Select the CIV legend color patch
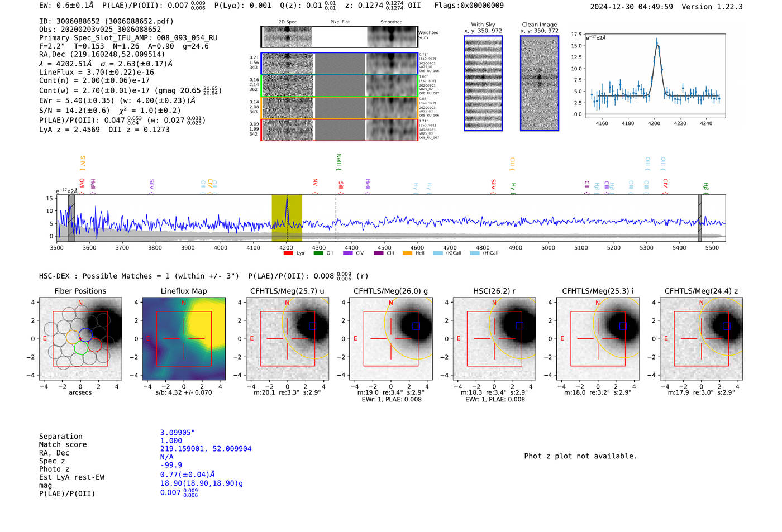782x532 pixels. point(348,253)
